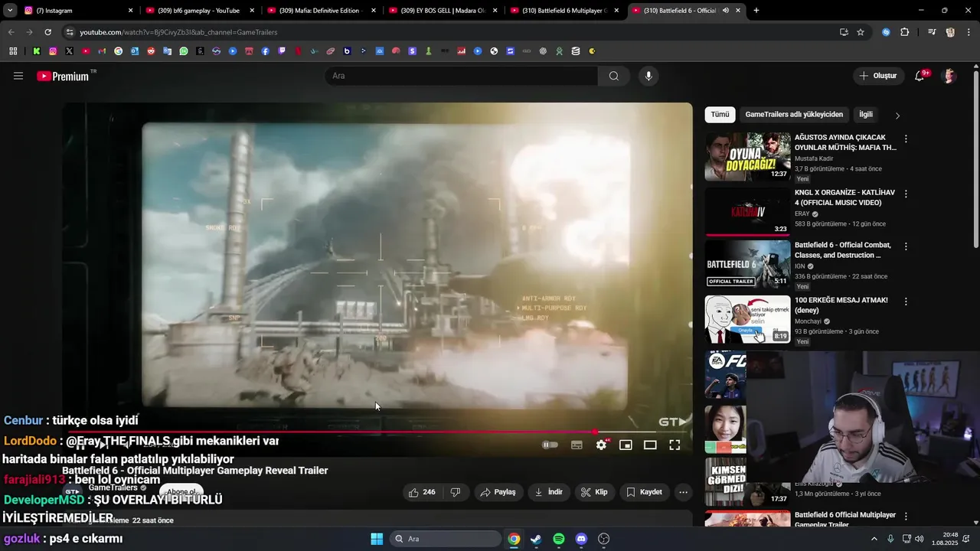Open Battlefield 6 Official Combat trailer thumbnail
The image size is (980, 551).
pos(747,264)
